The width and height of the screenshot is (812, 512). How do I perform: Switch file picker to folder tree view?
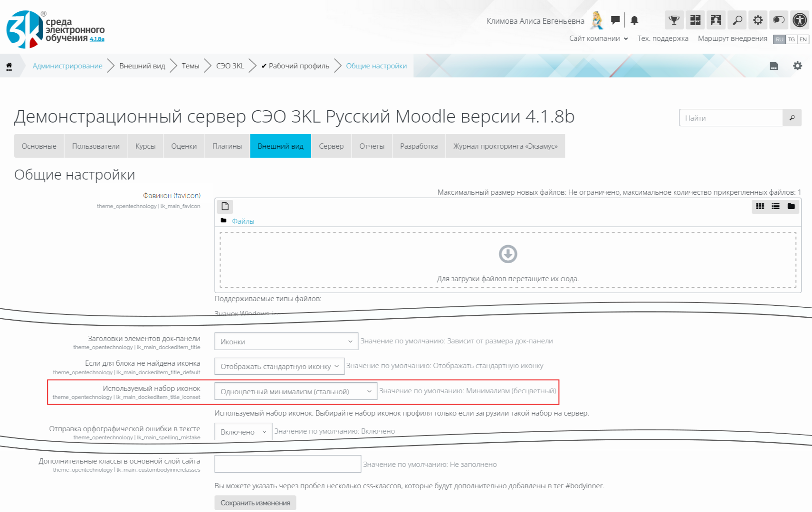point(791,206)
